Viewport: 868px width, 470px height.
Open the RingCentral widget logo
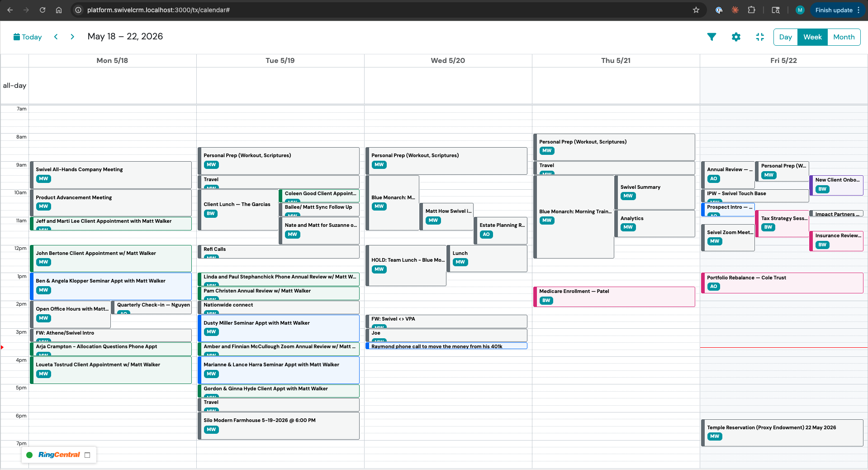(59, 455)
